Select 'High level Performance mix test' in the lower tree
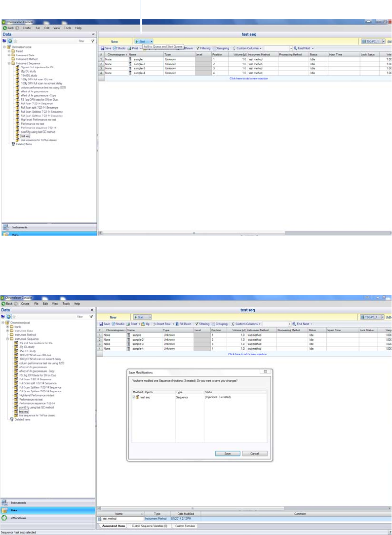The image size is (392, 535). coord(37,395)
